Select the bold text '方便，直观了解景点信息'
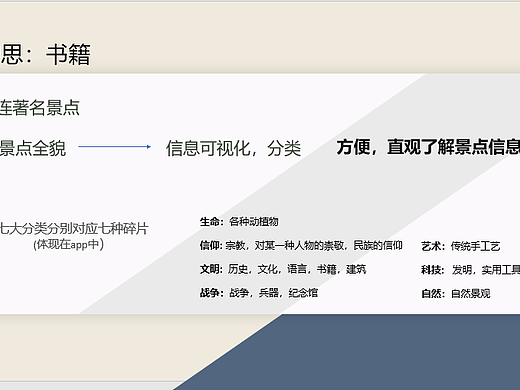 pos(428,147)
